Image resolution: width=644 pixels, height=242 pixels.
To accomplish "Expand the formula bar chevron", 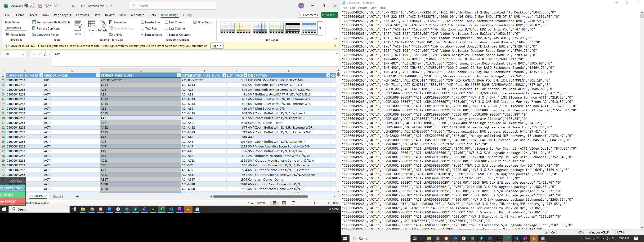I will pyautogui.click(x=336, y=54).
